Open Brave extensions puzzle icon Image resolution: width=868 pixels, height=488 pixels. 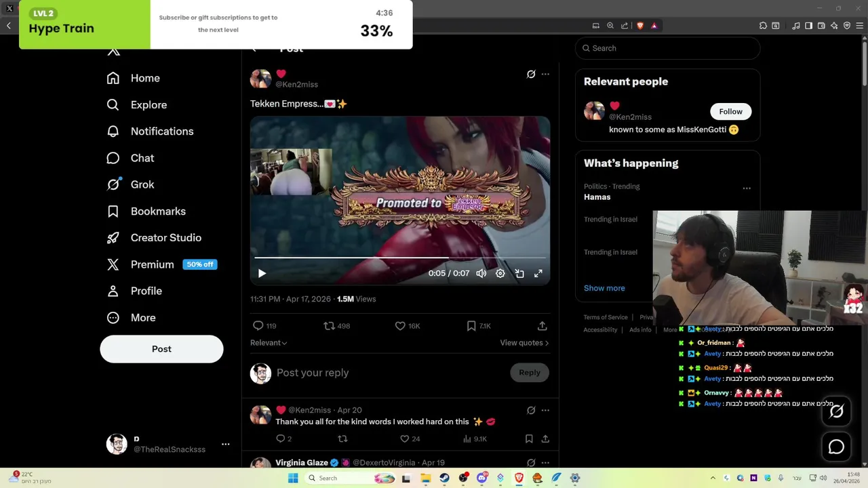[763, 26]
